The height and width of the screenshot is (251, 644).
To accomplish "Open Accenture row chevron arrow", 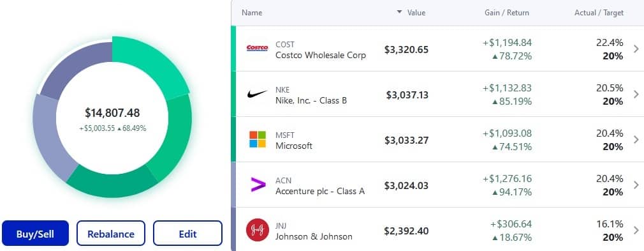I will tap(636, 185).
